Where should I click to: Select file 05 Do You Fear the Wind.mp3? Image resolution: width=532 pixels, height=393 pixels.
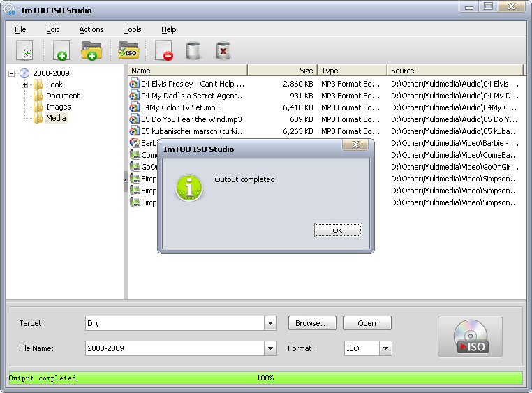click(192, 119)
